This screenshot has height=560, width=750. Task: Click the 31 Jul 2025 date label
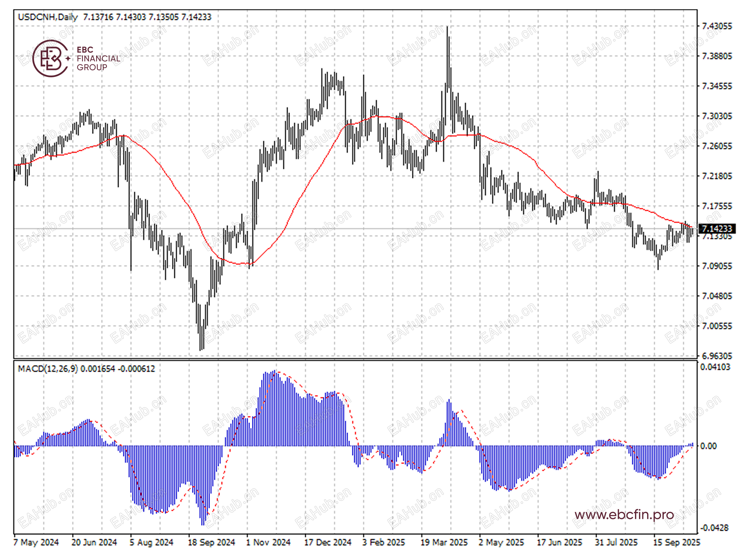click(x=616, y=542)
